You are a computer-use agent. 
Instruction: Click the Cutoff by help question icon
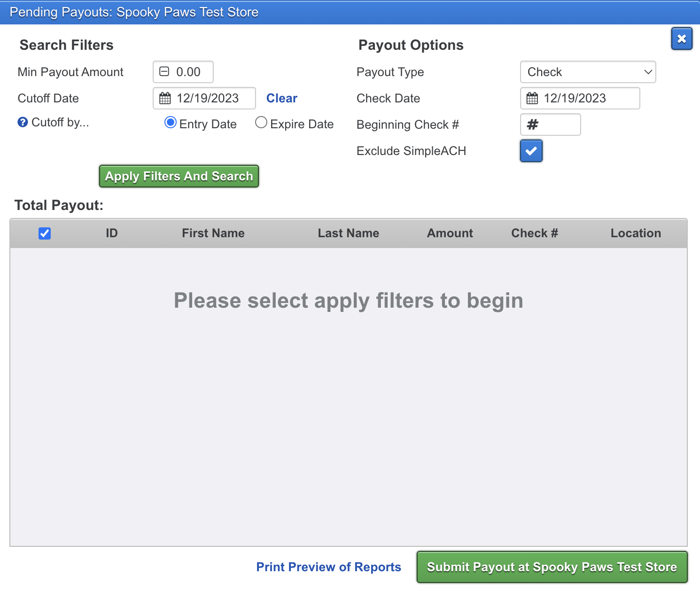tap(23, 123)
